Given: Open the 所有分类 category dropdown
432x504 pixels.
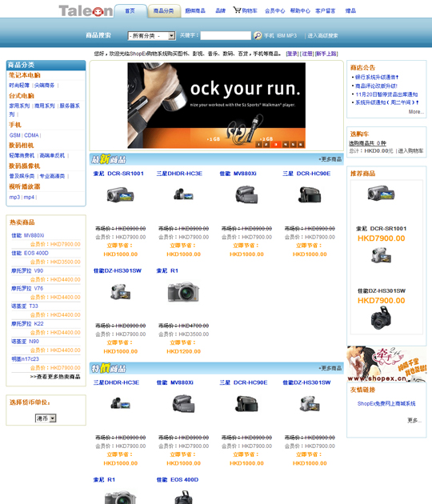Looking at the screenshot, I should coord(151,36).
